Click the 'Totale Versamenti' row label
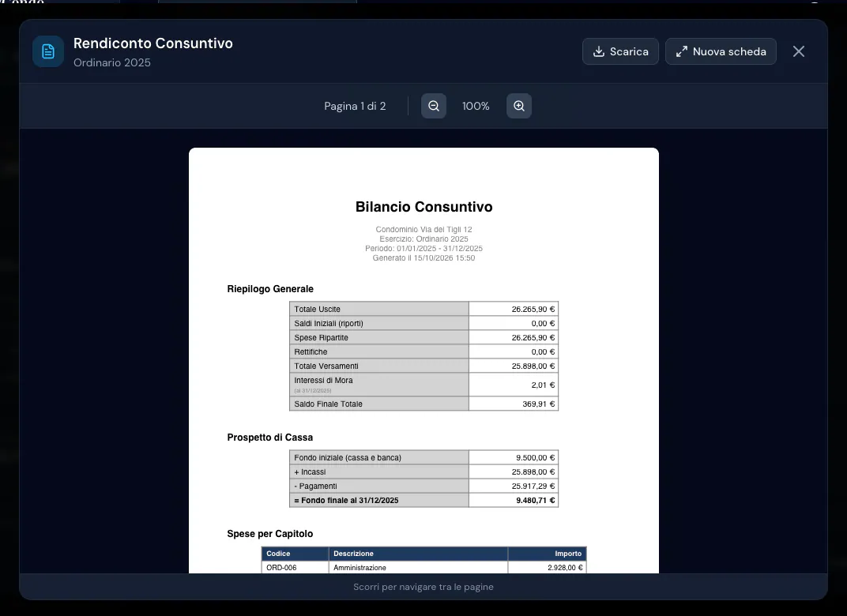Image resolution: width=847 pixels, height=616 pixels. point(326,366)
